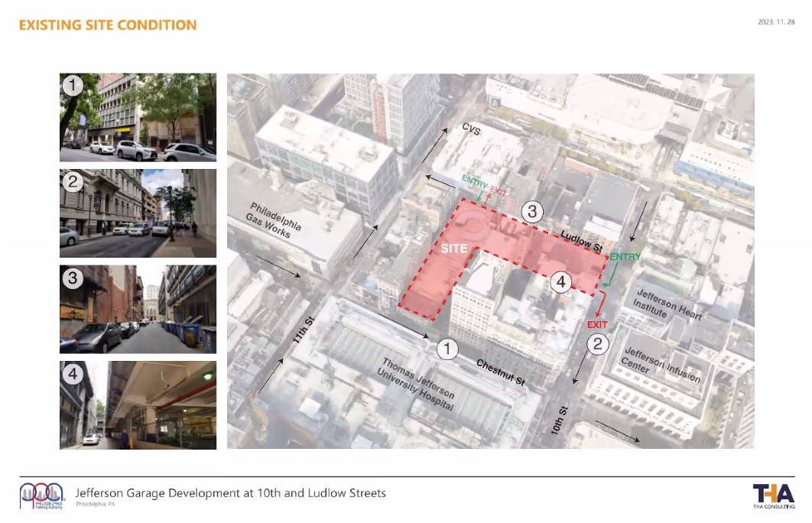Select the circled 4 marker inside the site
Viewport: 812px width, 523px height.
[x=560, y=282]
